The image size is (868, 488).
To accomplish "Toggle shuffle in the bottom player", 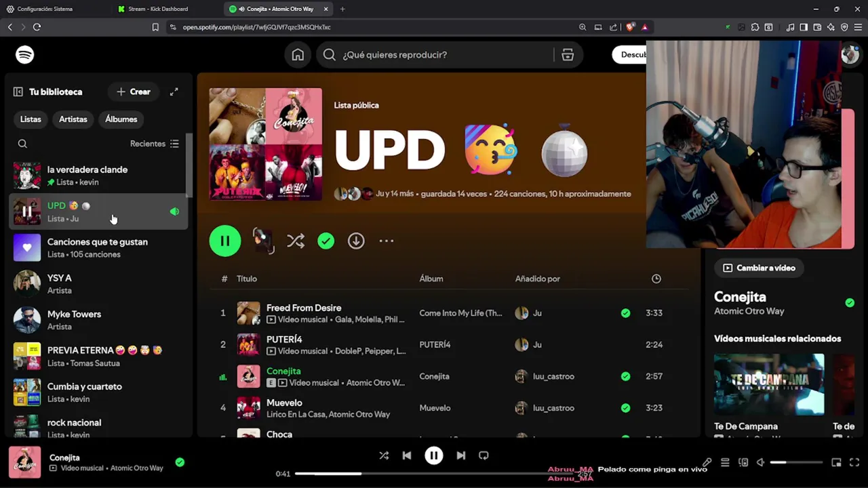I will tap(384, 455).
